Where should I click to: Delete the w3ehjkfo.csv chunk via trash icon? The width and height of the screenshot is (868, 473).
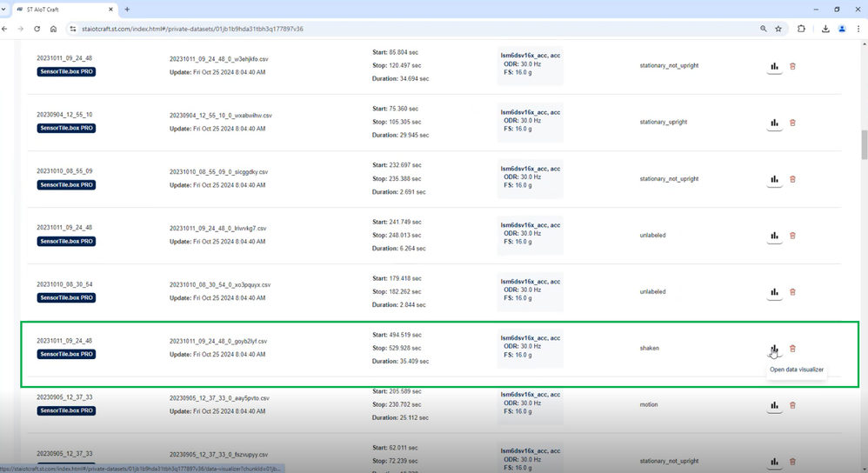792,66
